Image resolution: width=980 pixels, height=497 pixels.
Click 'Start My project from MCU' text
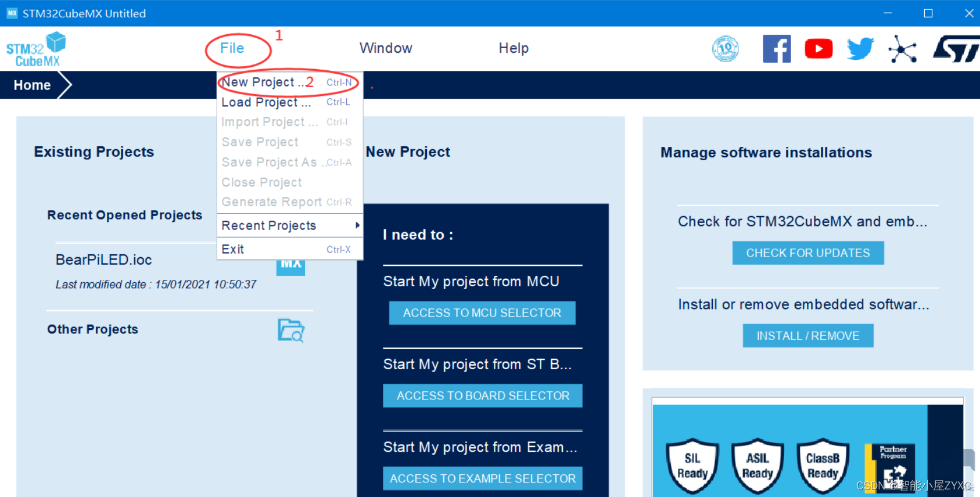coord(471,282)
